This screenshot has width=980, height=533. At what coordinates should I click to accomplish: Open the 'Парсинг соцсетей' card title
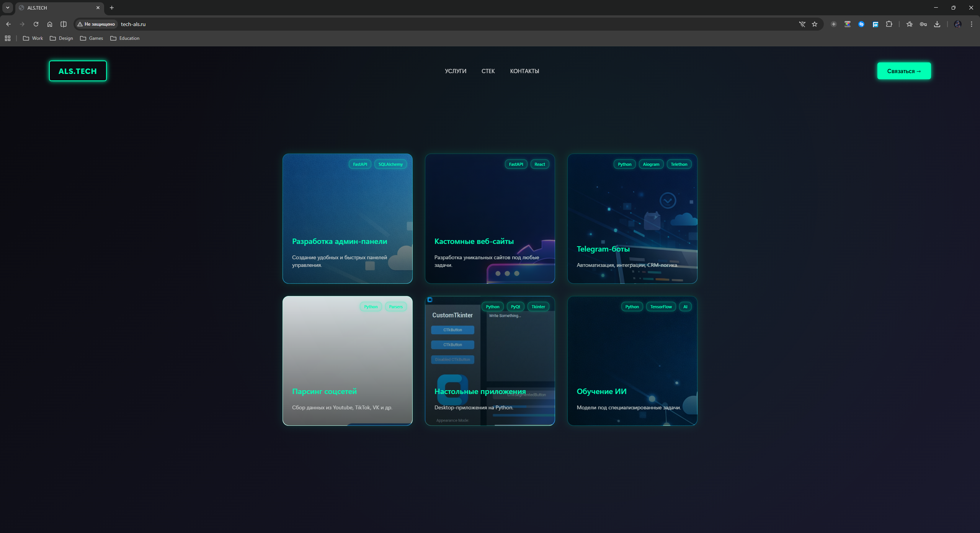pos(324,391)
